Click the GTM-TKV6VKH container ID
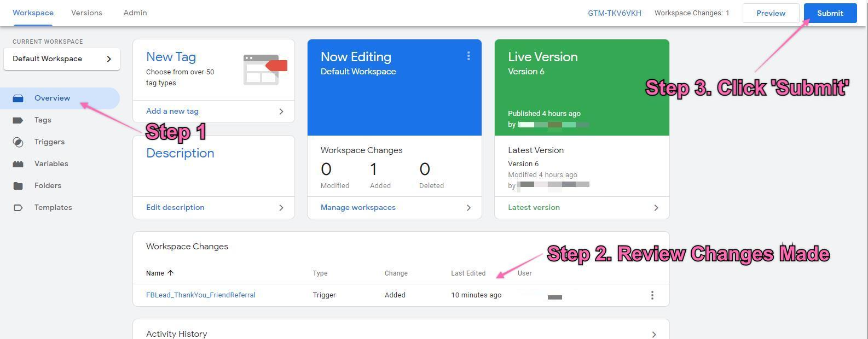The height and width of the screenshot is (339, 868). click(x=614, y=13)
